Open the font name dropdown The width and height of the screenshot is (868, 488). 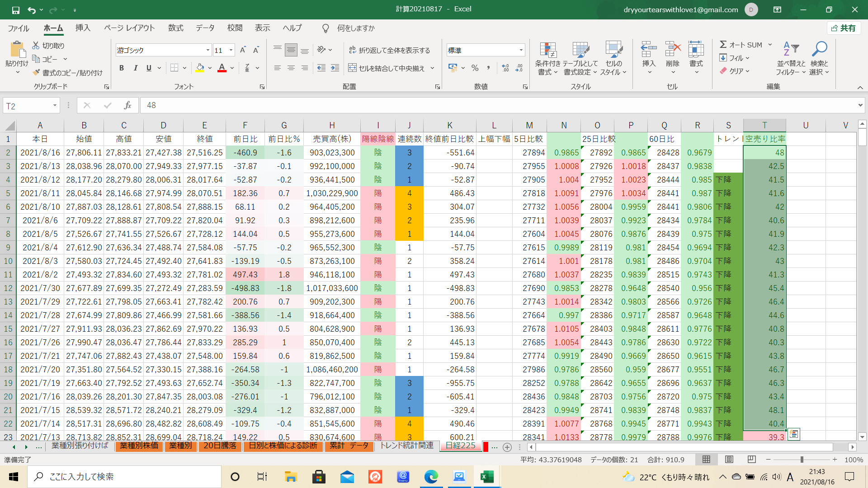(208, 50)
